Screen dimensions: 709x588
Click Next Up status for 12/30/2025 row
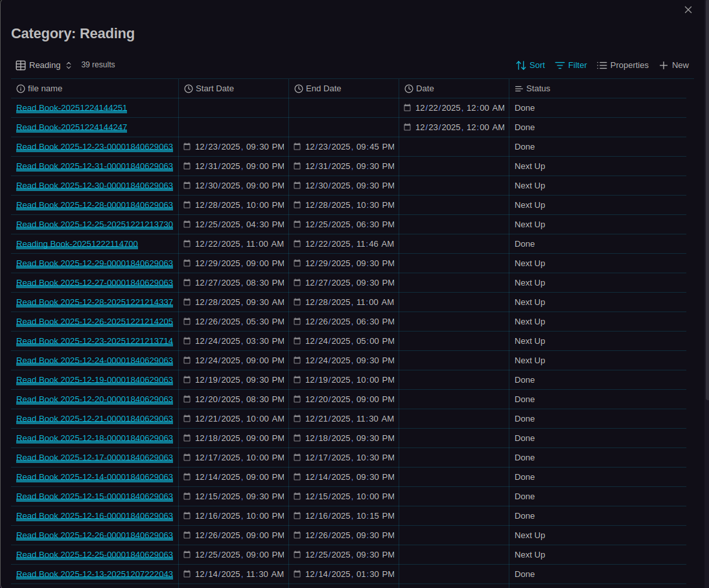529,186
